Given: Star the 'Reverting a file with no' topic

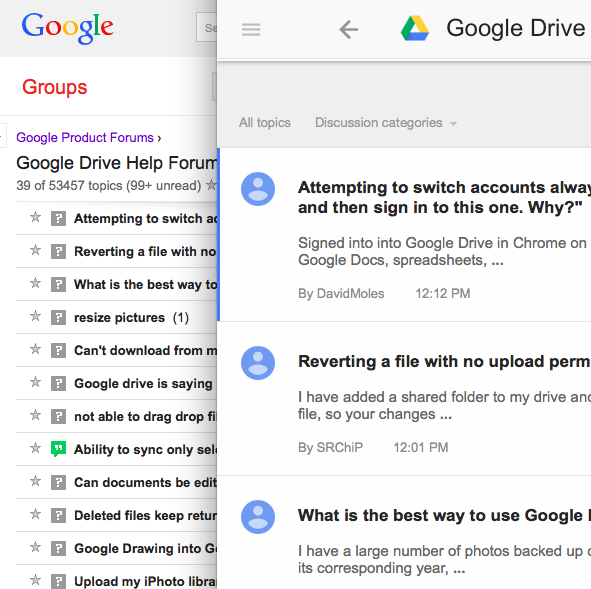Looking at the screenshot, I should [x=35, y=250].
